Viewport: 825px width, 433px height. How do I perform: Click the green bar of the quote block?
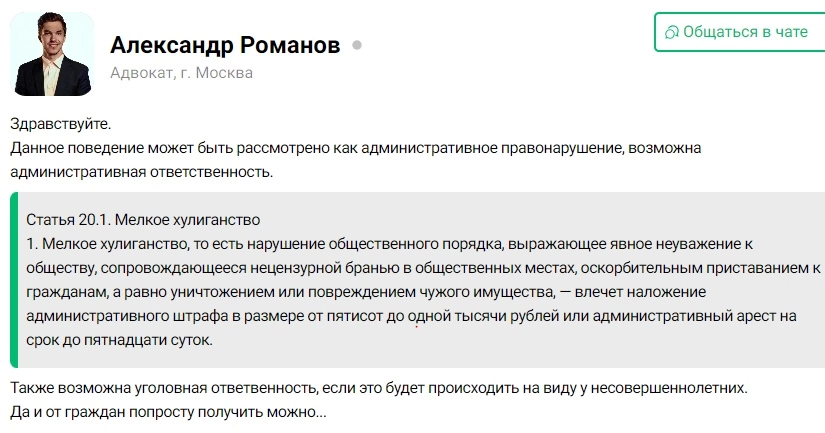pos(14,280)
